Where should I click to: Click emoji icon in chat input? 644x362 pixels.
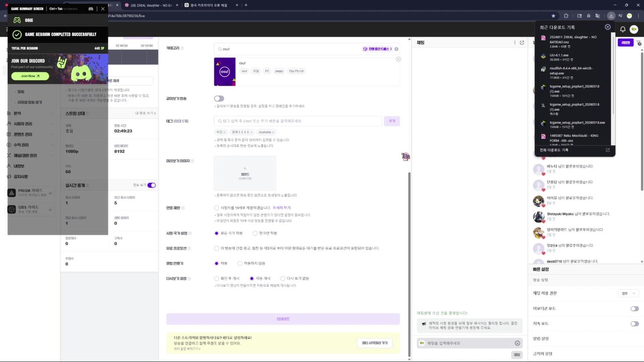click(517, 343)
